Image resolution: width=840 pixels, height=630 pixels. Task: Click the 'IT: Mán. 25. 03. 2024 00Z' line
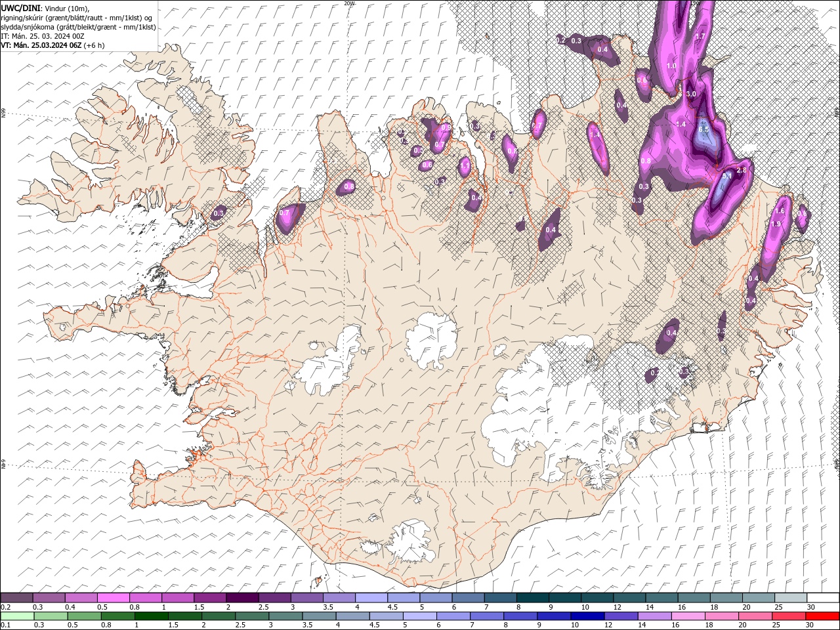(x=43, y=36)
